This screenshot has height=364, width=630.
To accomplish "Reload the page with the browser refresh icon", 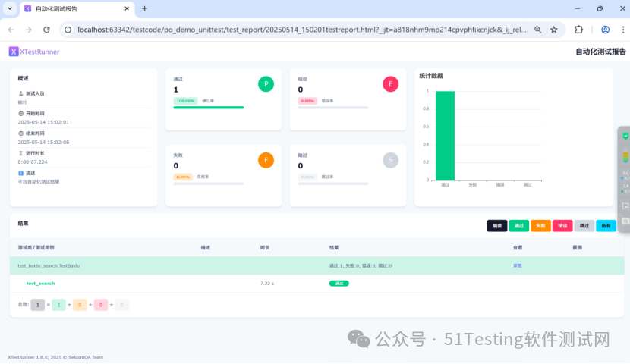I will pos(46,30).
